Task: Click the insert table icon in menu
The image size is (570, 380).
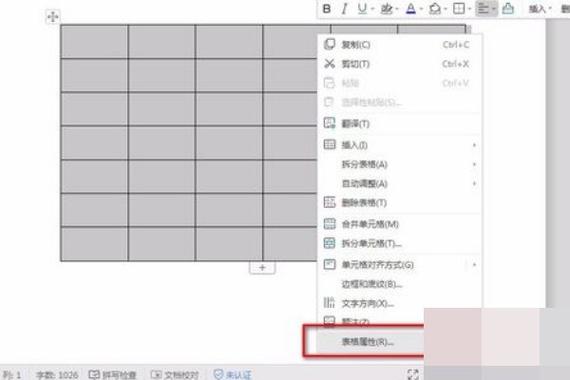Action: (x=329, y=145)
